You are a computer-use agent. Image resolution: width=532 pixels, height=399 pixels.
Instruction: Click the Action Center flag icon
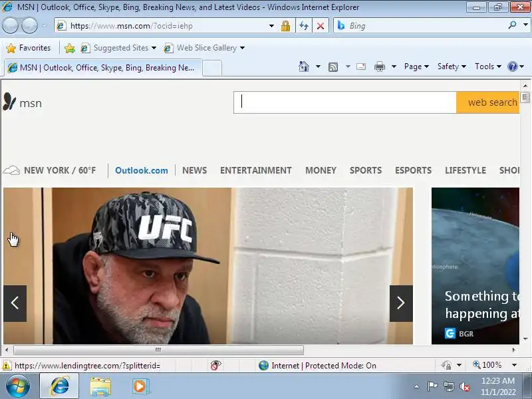432,386
